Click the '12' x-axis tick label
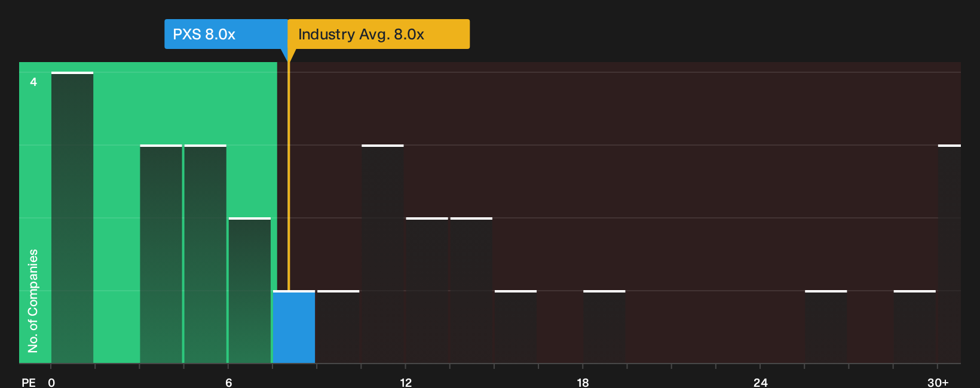 pos(406,383)
